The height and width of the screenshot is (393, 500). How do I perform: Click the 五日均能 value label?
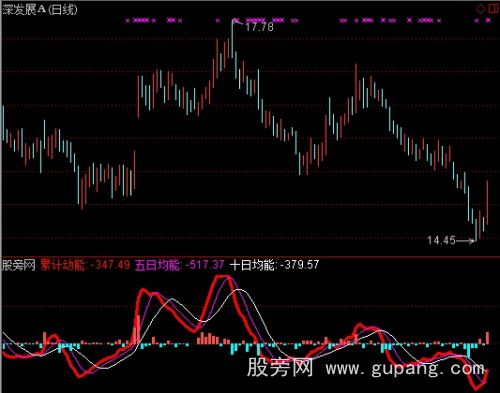pos(179,265)
